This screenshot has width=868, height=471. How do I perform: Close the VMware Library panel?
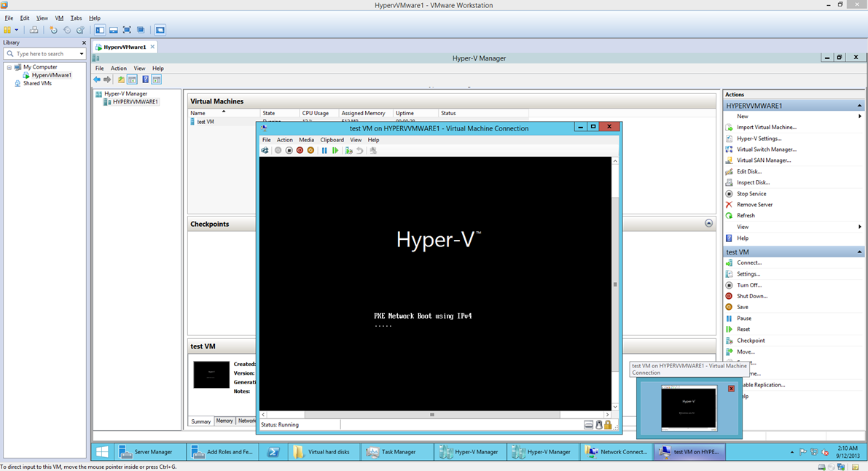[x=84, y=43]
